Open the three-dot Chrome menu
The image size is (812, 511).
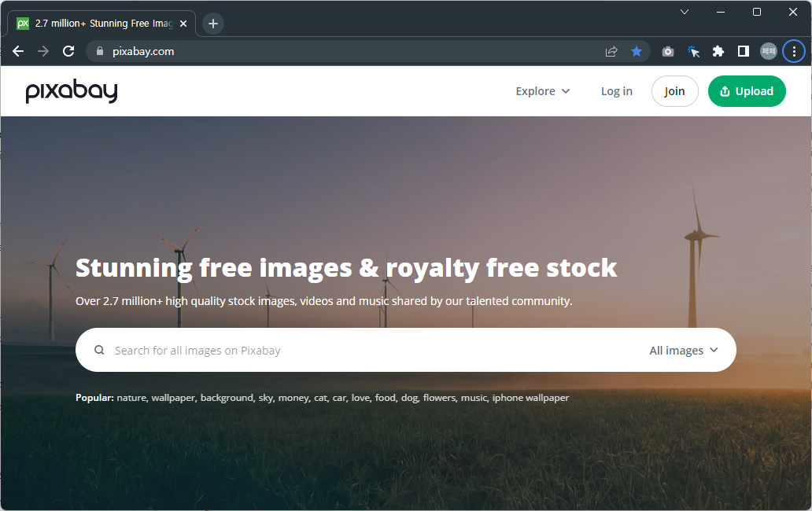click(x=793, y=50)
